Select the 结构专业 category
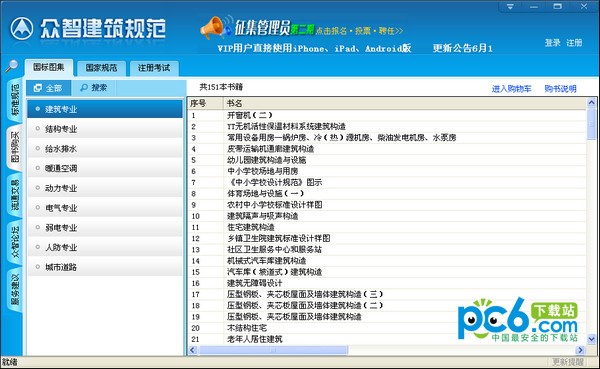This screenshot has width=600, height=369. click(x=105, y=129)
